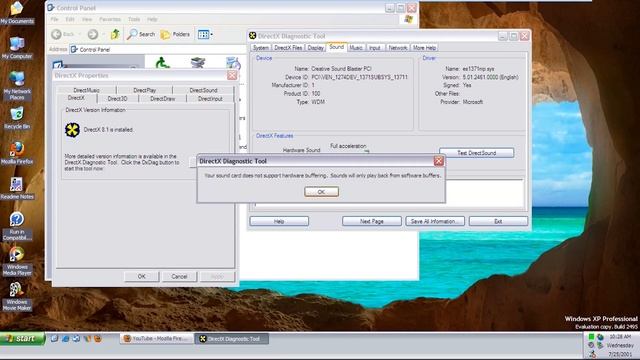Click the Control Panel address field
Viewport: 640px width, 360px height.
tap(157, 49)
